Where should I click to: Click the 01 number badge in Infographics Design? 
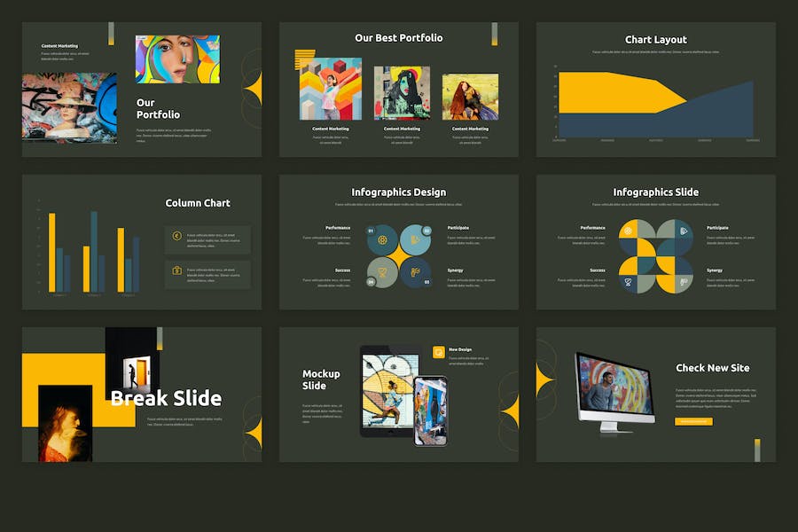tap(371, 230)
